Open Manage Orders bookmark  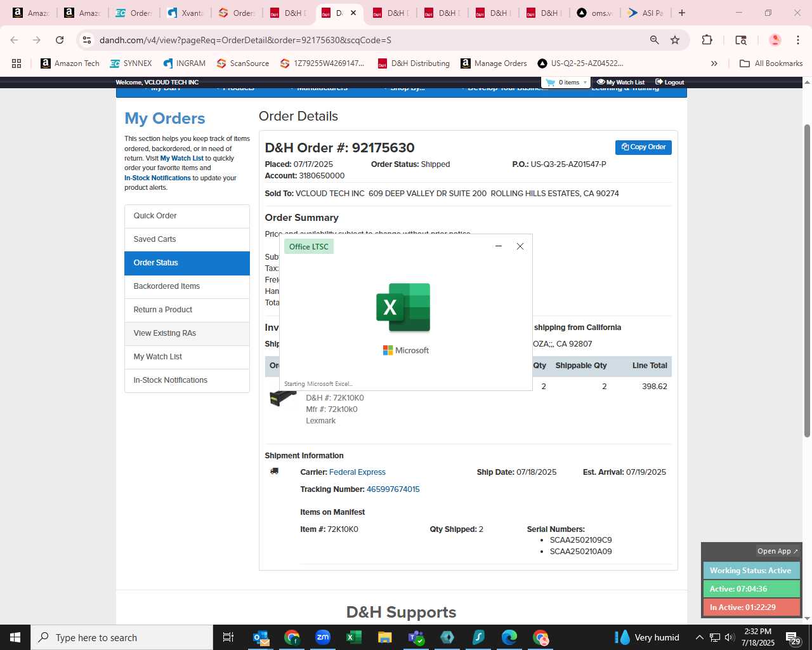click(x=494, y=63)
